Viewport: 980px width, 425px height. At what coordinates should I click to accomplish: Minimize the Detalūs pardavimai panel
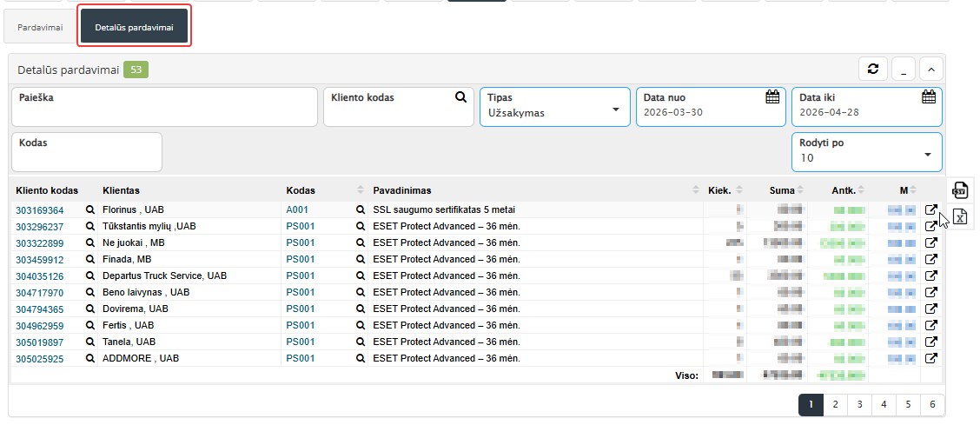(x=904, y=69)
